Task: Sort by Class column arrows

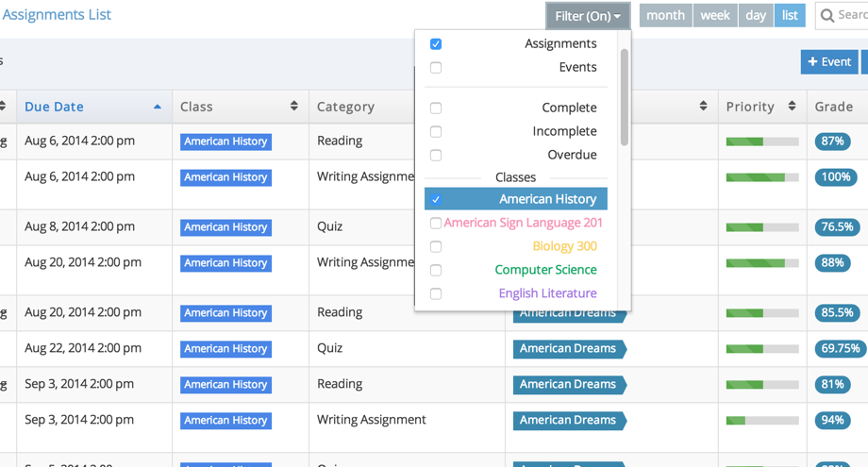Action: pos(293,107)
